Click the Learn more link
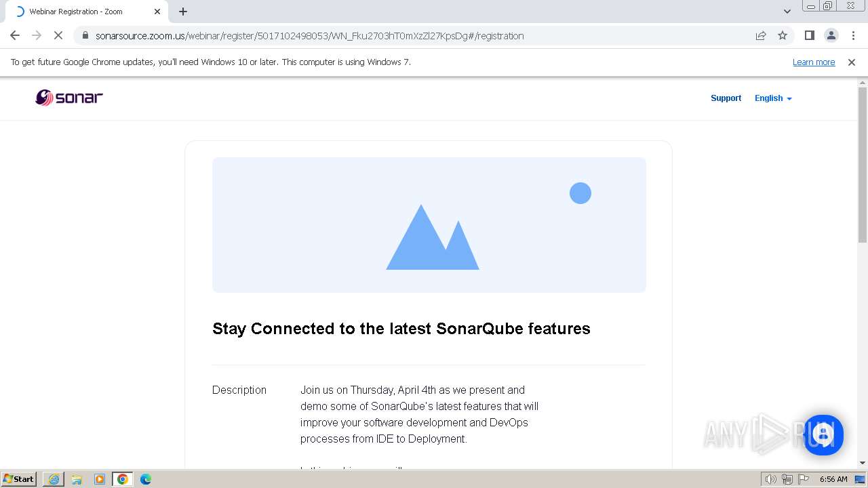The image size is (868, 488). [x=814, y=62]
